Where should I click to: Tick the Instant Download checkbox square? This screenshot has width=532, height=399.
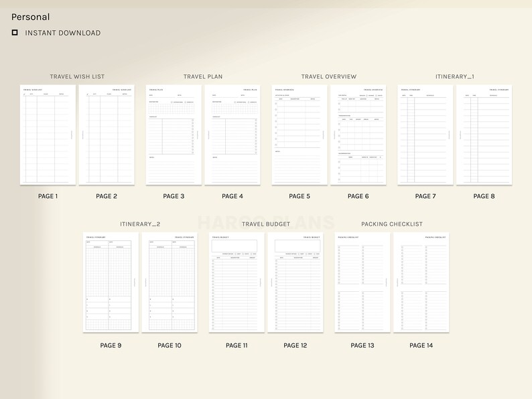(15, 33)
